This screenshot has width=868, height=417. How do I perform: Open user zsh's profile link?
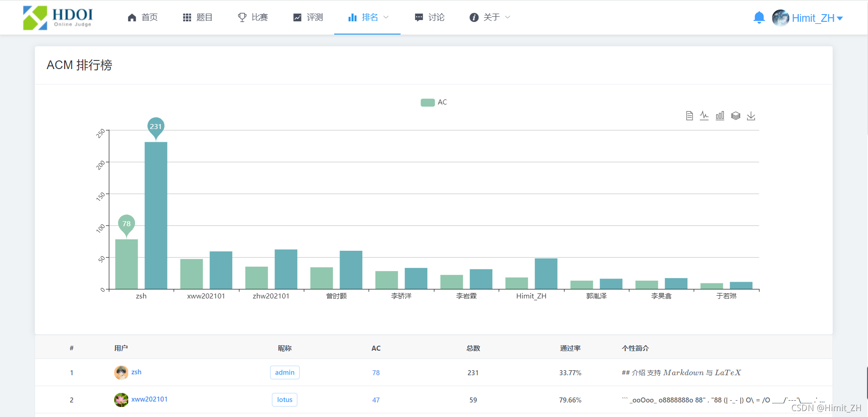click(136, 372)
